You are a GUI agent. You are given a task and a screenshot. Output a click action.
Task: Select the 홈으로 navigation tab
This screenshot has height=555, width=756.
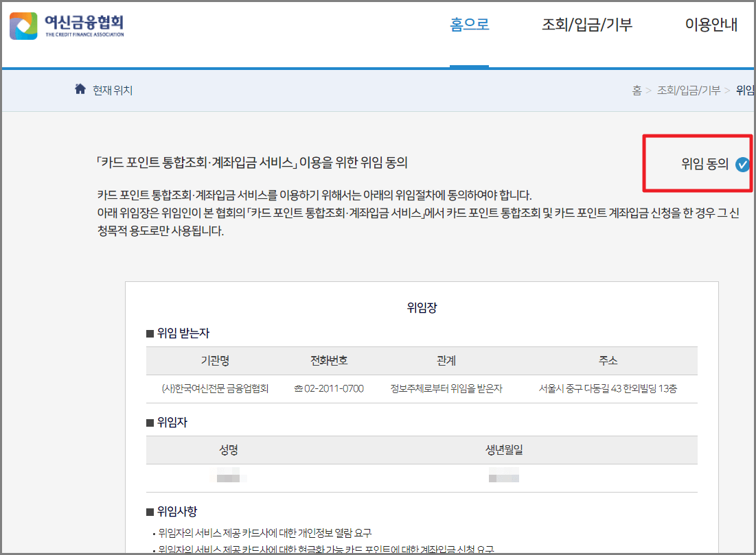(469, 25)
